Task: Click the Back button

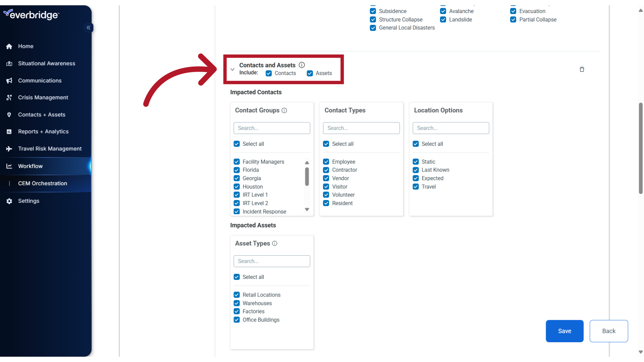Action: pos(609,330)
